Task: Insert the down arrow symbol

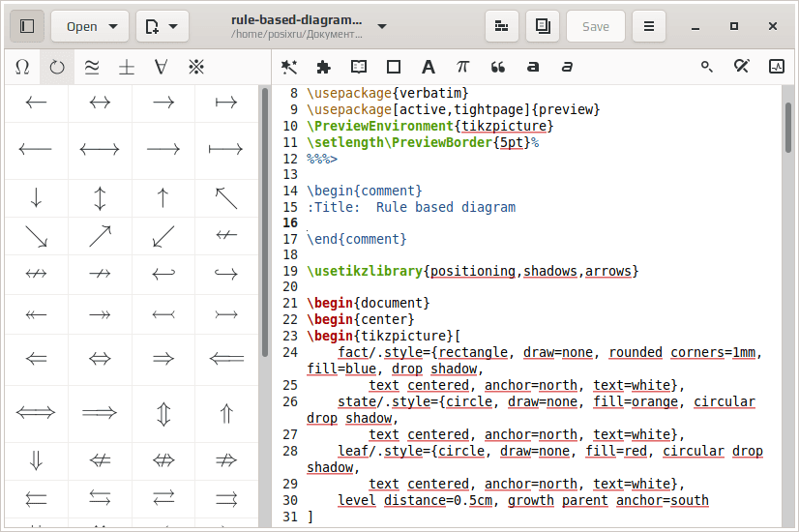Action: click(x=36, y=197)
